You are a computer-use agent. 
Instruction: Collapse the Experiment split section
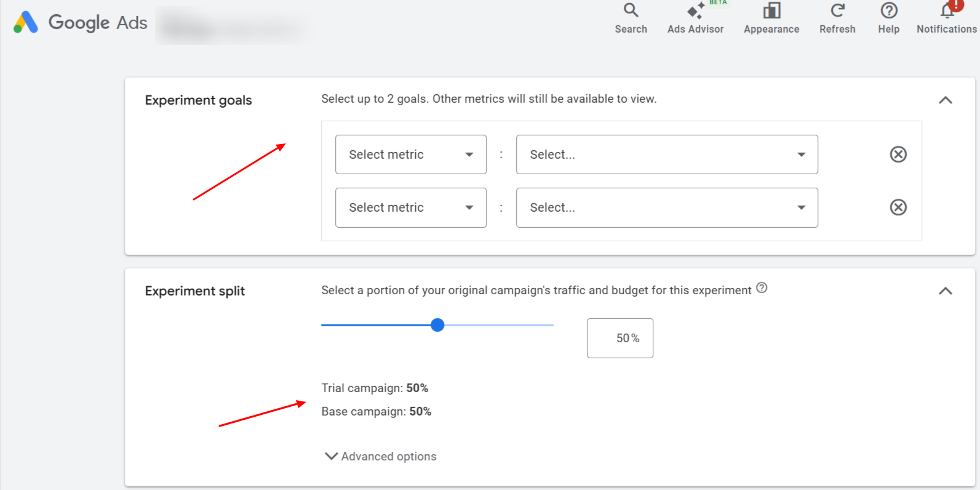945,291
